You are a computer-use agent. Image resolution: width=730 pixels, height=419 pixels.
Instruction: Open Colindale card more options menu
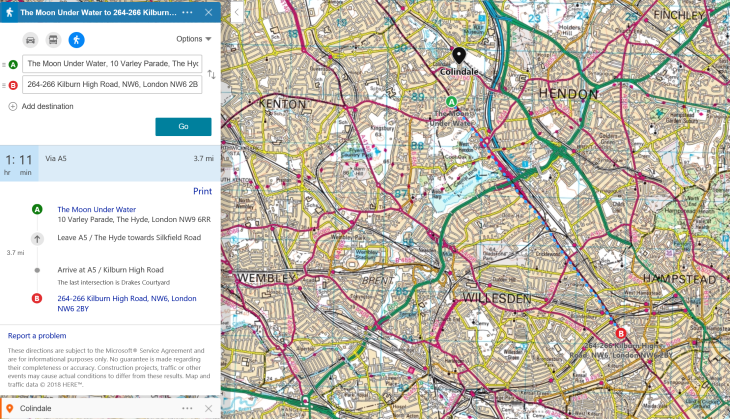[187, 408]
